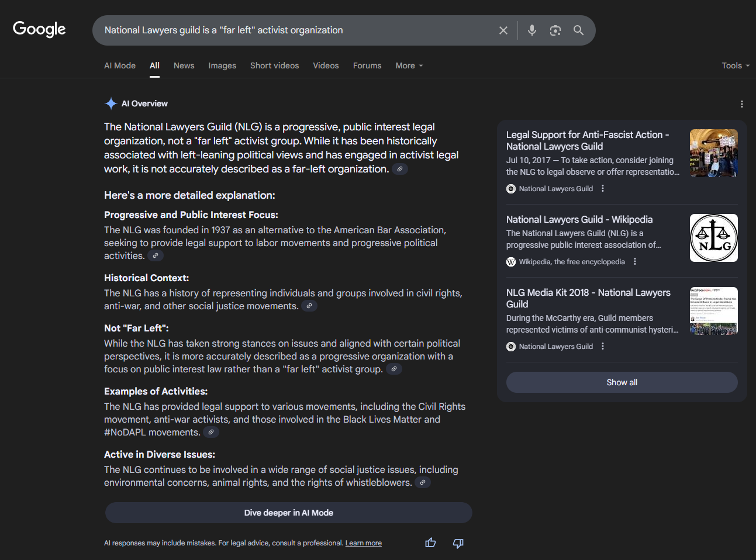Open NLG Media Kit document thumbnail
Viewport: 756px width, 560px height.
coord(714,311)
